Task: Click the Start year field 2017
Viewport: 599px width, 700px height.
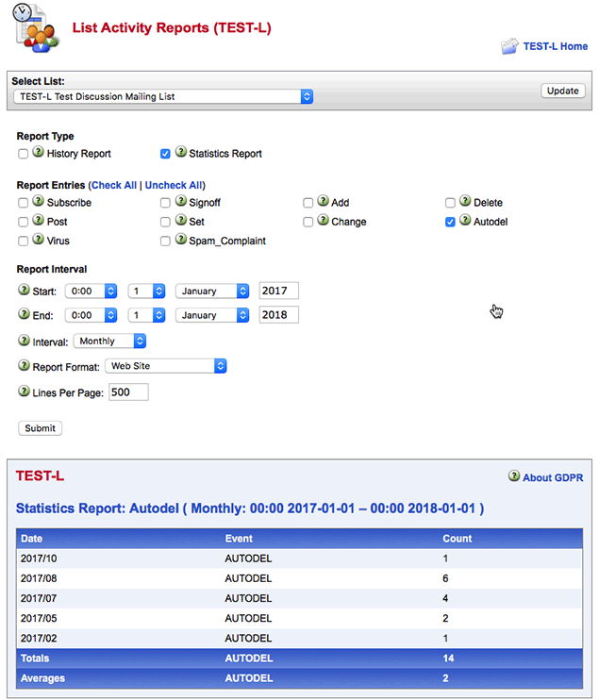Action: 279,291
